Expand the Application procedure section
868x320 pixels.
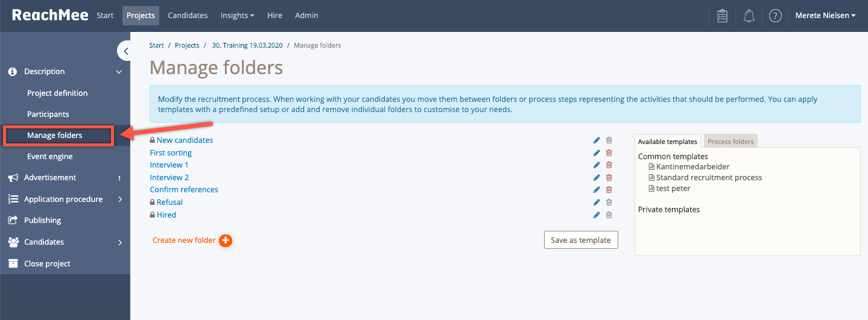tap(65, 199)
